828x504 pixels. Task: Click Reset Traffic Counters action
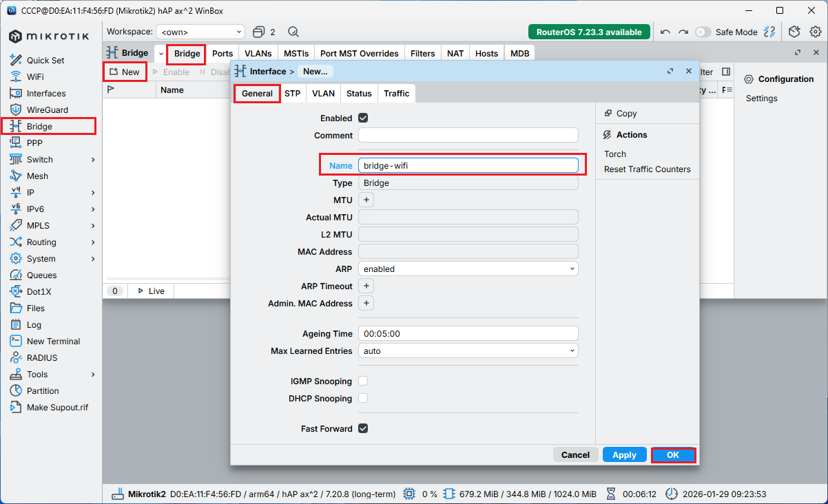(647, 169)
